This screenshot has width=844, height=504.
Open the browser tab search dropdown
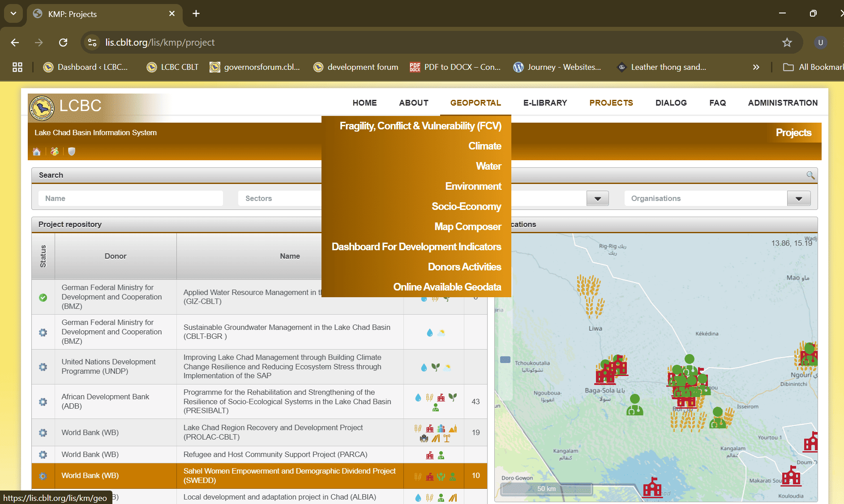point(13,13)
